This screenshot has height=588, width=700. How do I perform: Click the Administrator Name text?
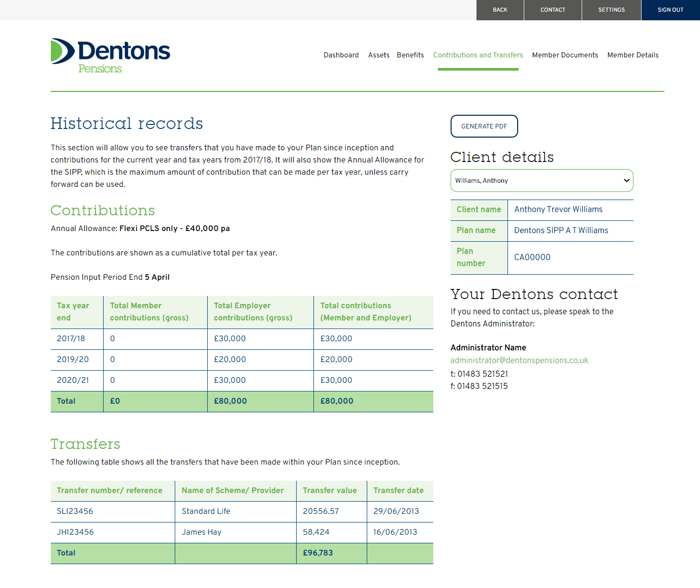pos(488,348)
